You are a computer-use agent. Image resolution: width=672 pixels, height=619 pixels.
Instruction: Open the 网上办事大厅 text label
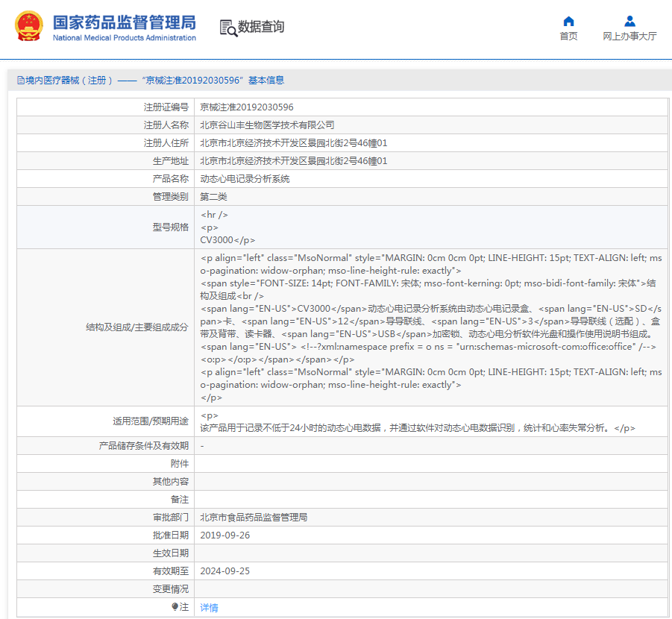tap(629, 37)
